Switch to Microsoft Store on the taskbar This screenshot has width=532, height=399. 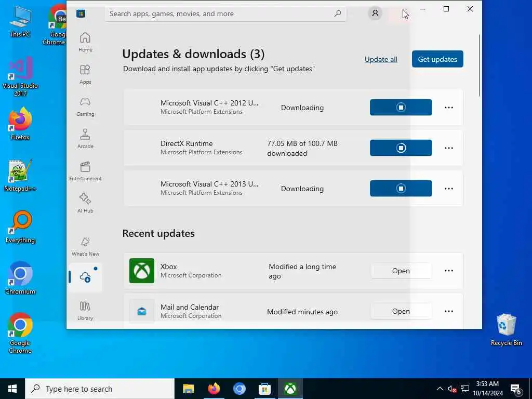pyautogui.click(x=264, y=389)
